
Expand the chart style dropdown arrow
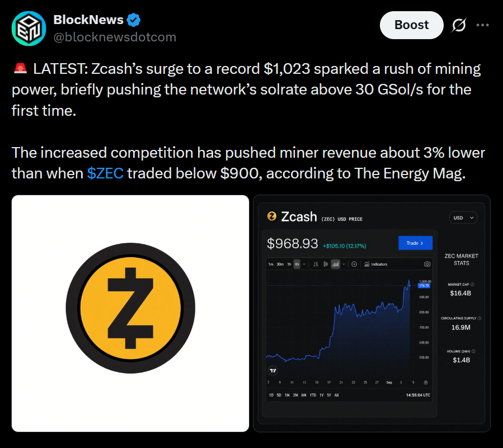click(344, 264)
